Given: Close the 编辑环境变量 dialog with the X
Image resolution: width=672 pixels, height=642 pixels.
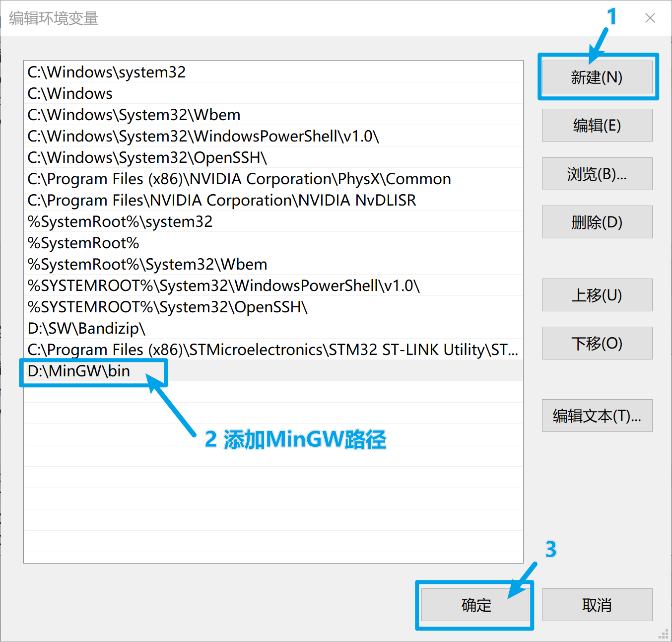Looking at the screenshot, I should click(x=650, y=18).
